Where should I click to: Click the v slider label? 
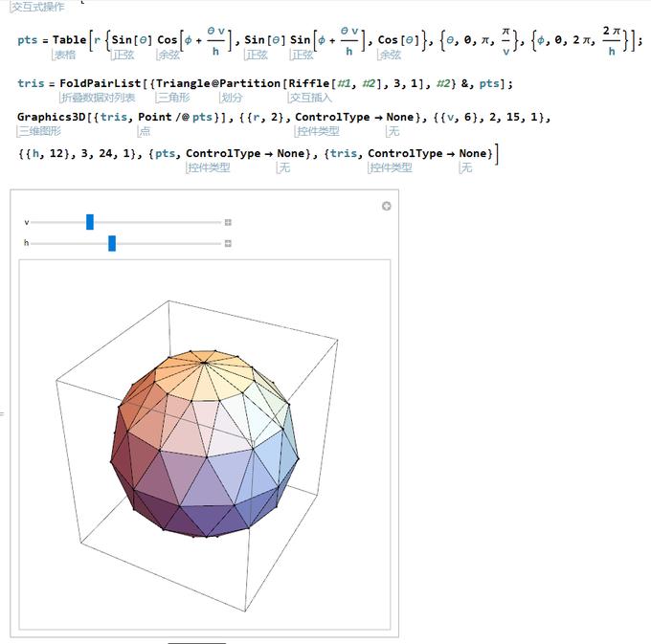(26, 222)
